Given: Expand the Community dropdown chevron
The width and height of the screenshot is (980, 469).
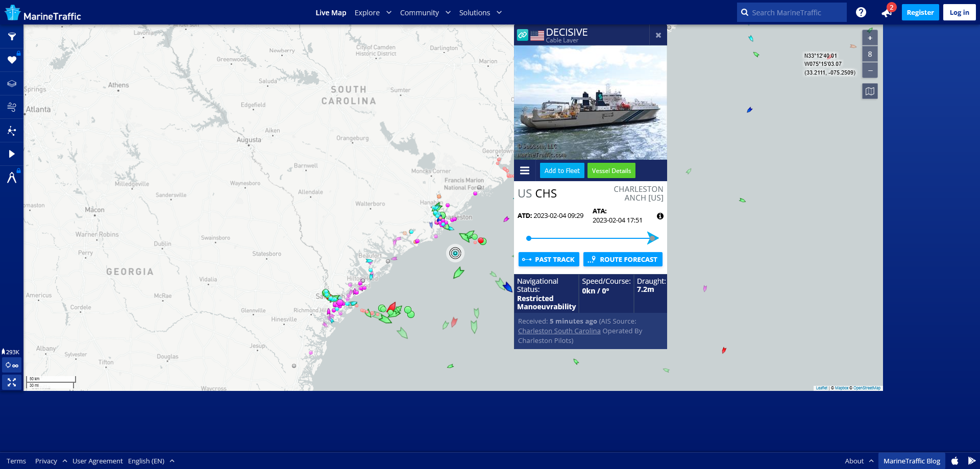Looking at the screenshot, I should point(448,13).
